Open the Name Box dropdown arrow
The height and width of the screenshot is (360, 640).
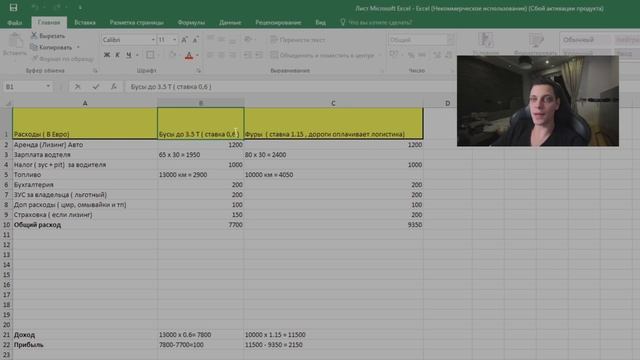[x=48, y=87]
